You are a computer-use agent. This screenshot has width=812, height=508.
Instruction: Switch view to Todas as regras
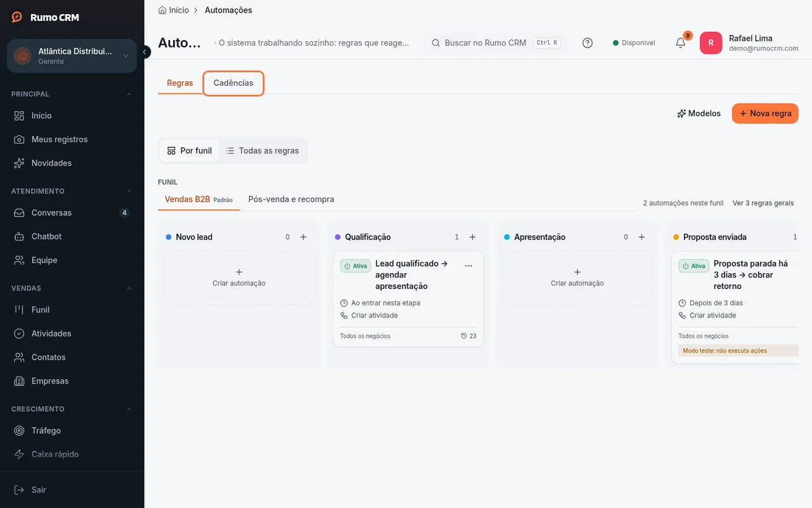click(x=263, y=151)
